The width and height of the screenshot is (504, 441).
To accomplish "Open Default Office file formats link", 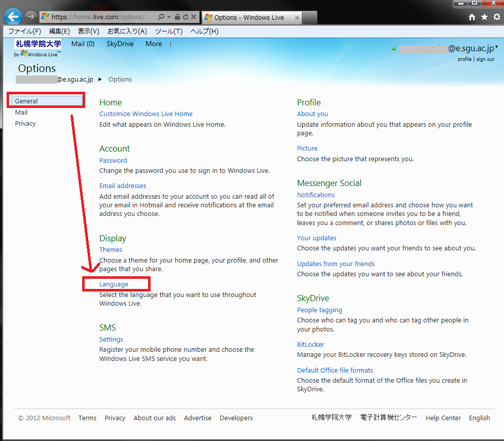I will 335,370.
